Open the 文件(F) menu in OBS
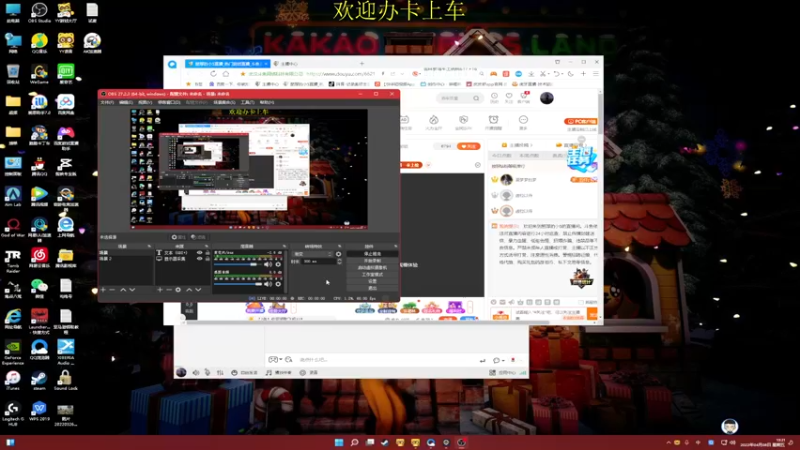 pyautogui.click(x=107, y=103)
